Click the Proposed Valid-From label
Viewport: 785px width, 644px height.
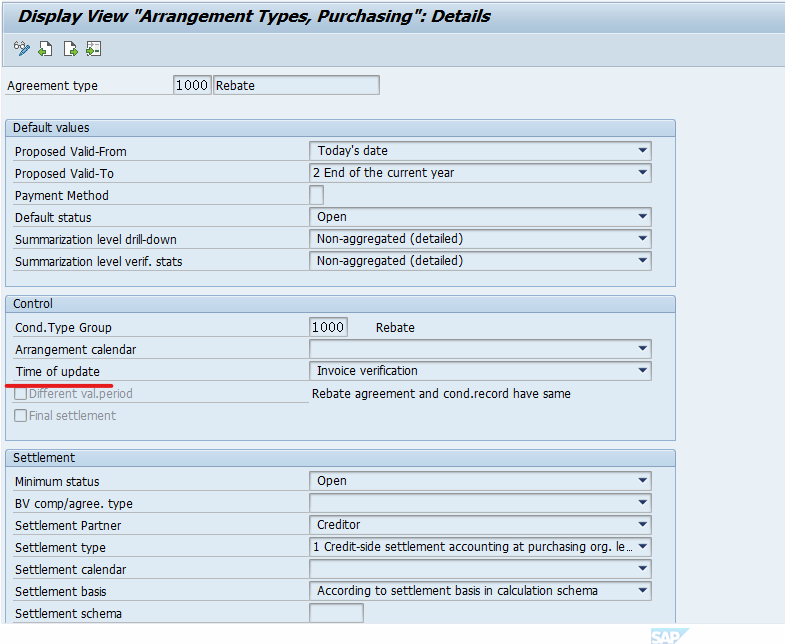[x=71, y=152]
